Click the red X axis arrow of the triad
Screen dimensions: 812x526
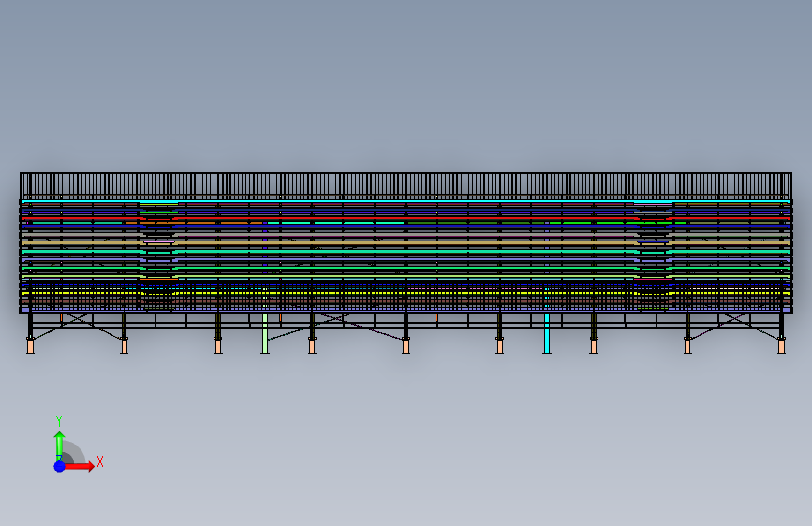(x=79, y=466)
